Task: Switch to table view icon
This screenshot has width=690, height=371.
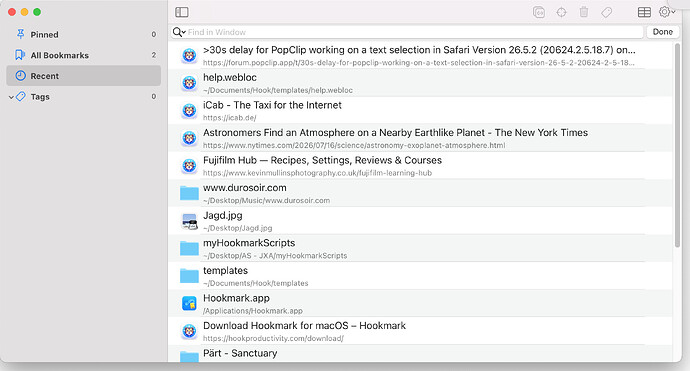Action: coord(644,12)
